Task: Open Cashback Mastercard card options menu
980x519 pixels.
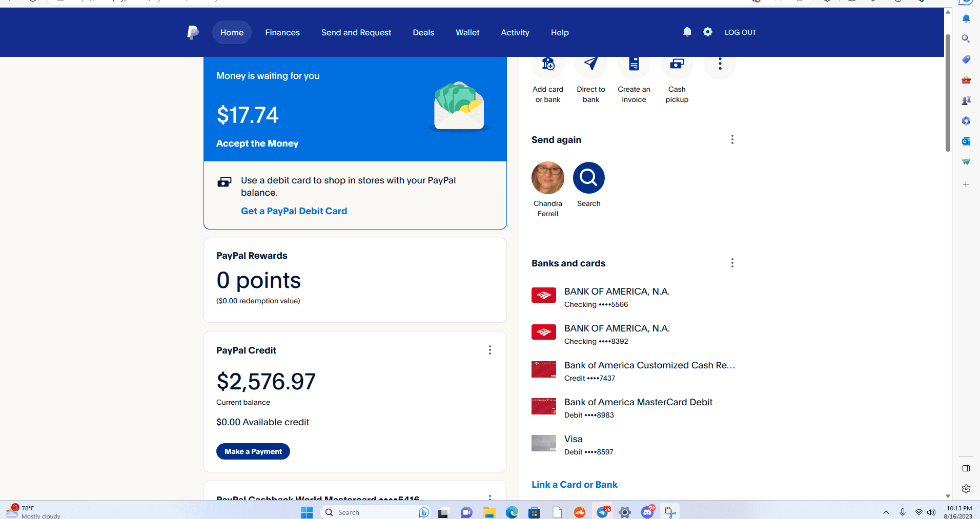Action: [490, 497]
